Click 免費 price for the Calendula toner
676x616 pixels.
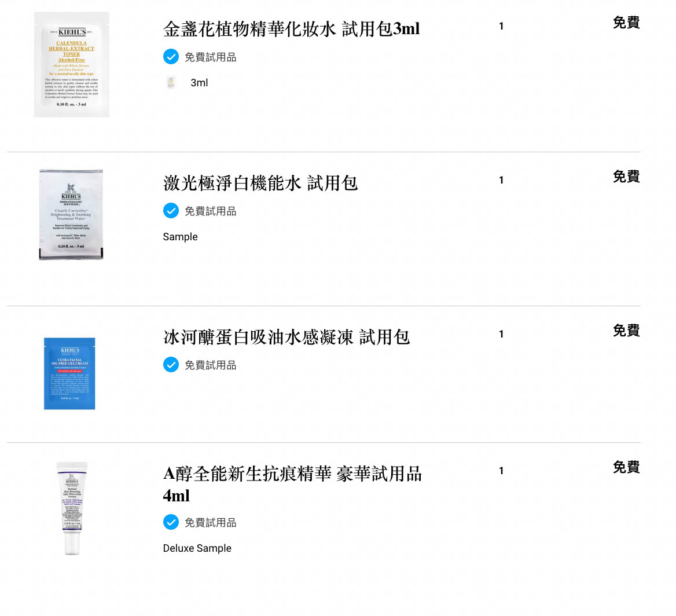[626, 23]
